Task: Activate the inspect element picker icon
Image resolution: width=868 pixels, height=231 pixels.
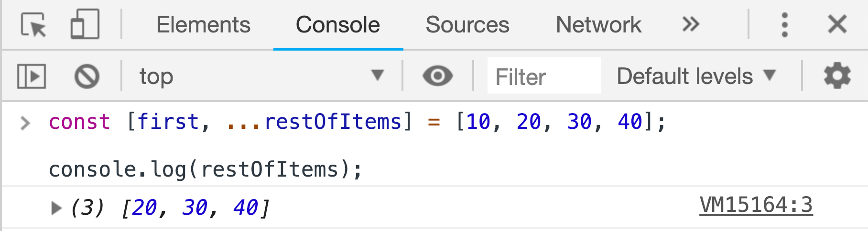Action: pos(33,24)
